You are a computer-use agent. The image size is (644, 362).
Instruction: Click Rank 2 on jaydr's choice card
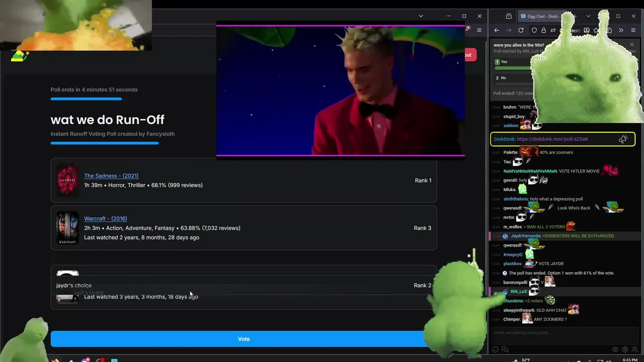(423, 286)
